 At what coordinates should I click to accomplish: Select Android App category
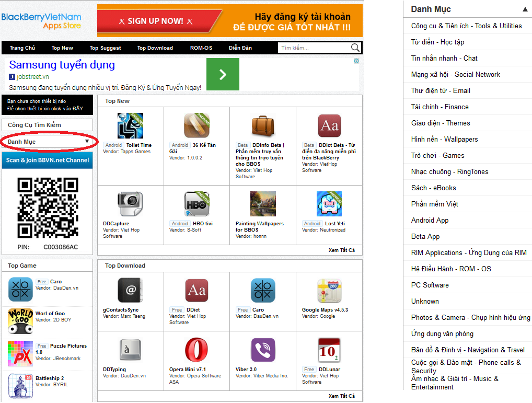(468, 220)
